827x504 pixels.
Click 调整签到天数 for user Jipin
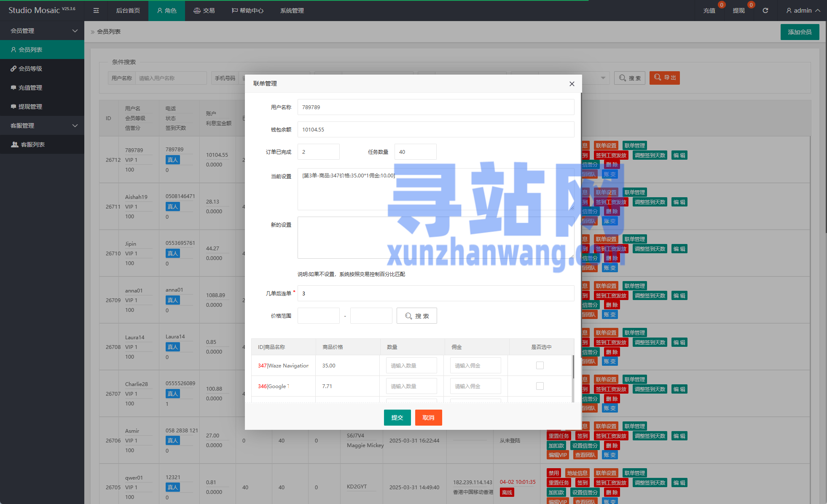click(650, 249)
